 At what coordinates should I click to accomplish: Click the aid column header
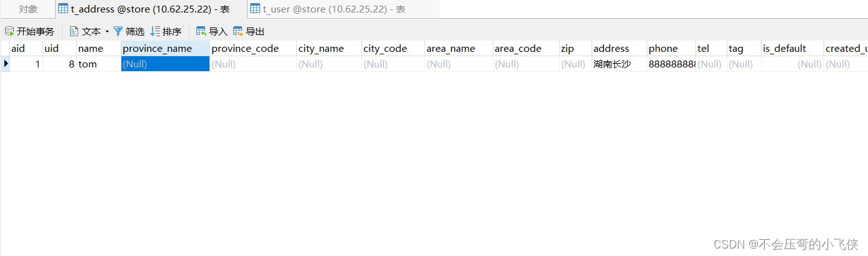click(26, 48)
